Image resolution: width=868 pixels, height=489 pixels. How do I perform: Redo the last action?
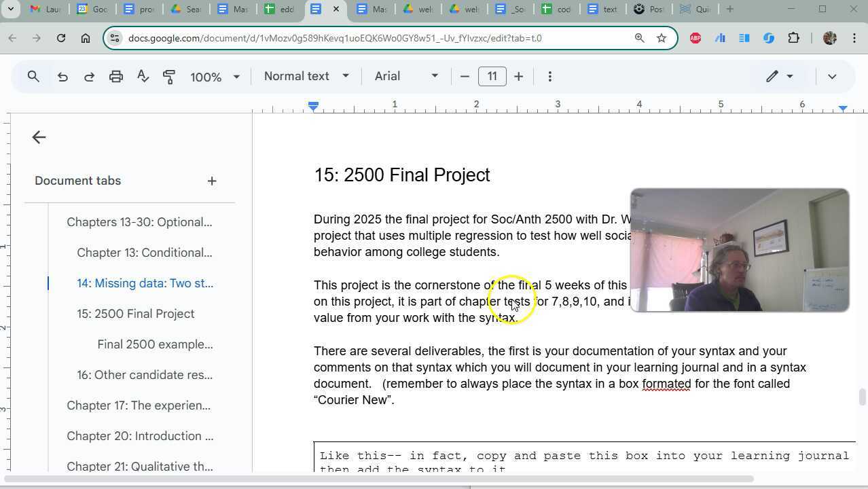pos(89,77)
